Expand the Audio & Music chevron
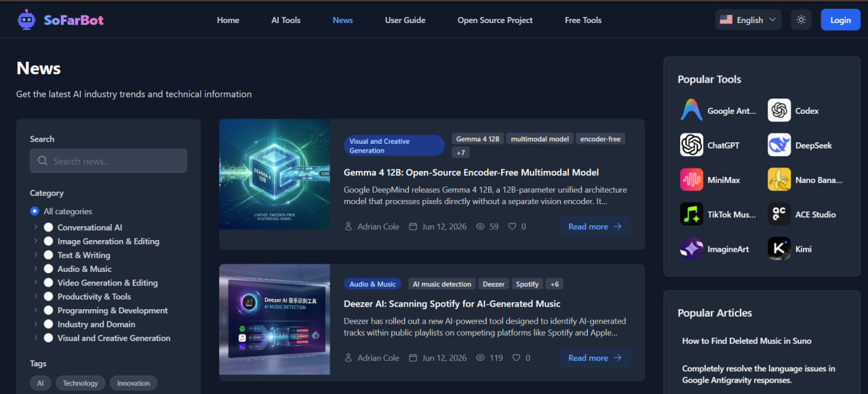This screenshot has height=394, width=868. (x=35, y=269)
